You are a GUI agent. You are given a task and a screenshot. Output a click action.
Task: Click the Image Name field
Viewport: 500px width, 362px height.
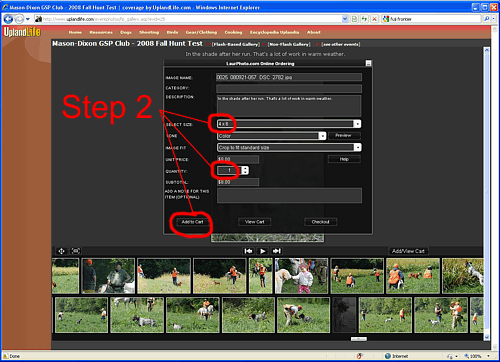click(289, 77)
